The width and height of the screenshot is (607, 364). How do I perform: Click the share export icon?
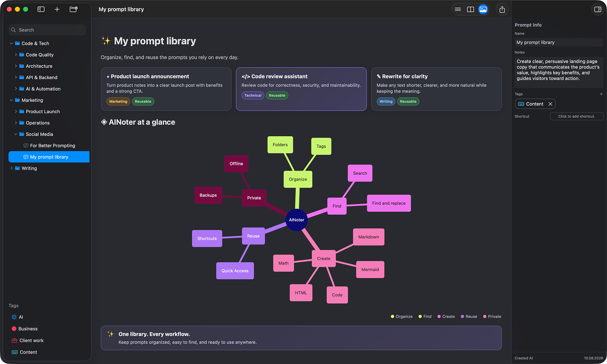[x=502, y=9]
